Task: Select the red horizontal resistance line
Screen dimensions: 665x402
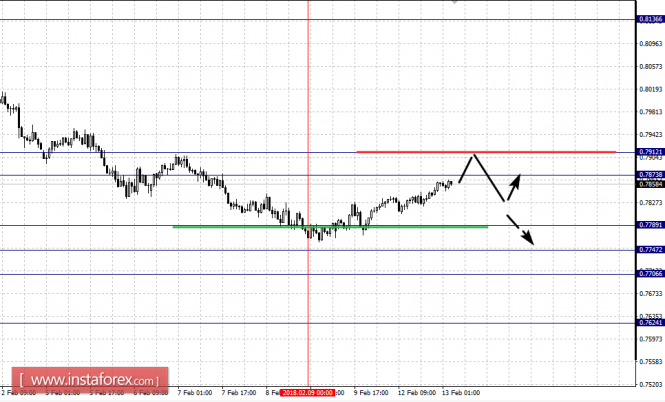Action: (486, 151)
